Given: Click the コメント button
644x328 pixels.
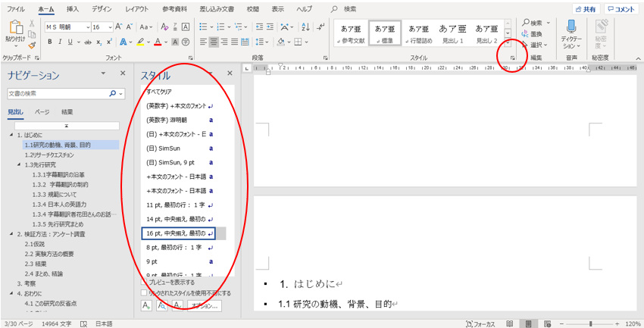Looking at the screenshot, I should coord(621,9).
